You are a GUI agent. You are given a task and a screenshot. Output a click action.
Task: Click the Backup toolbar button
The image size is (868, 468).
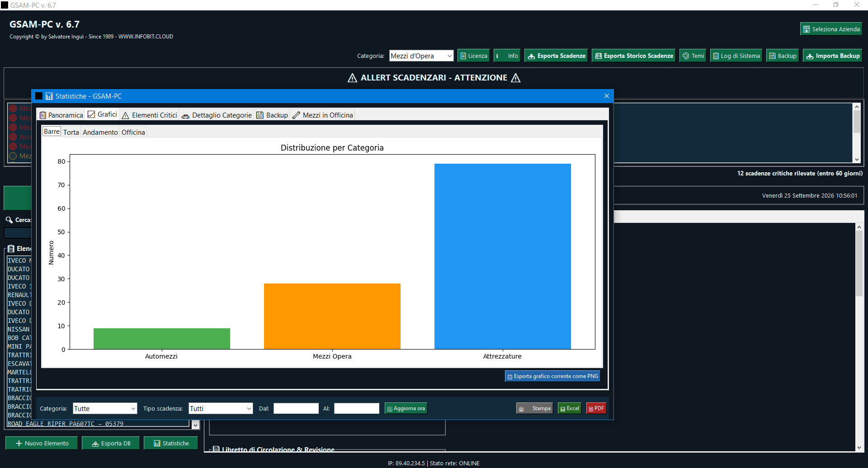783,56
